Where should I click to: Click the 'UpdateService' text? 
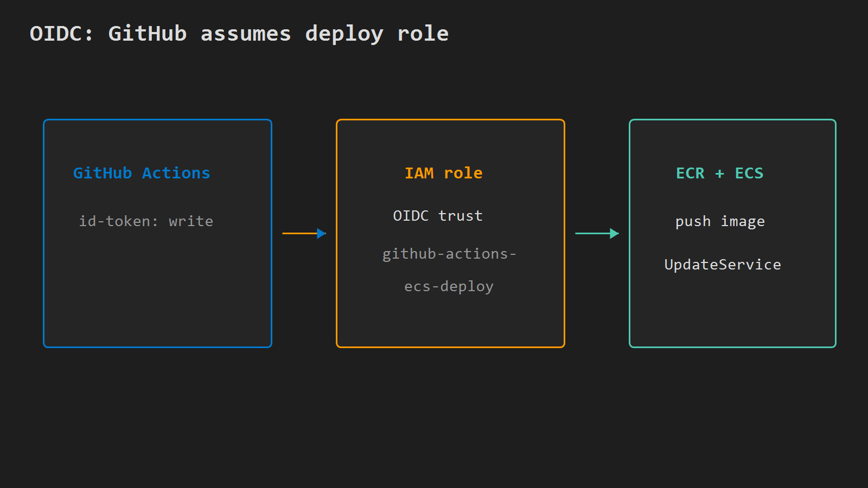click(723, 265)
